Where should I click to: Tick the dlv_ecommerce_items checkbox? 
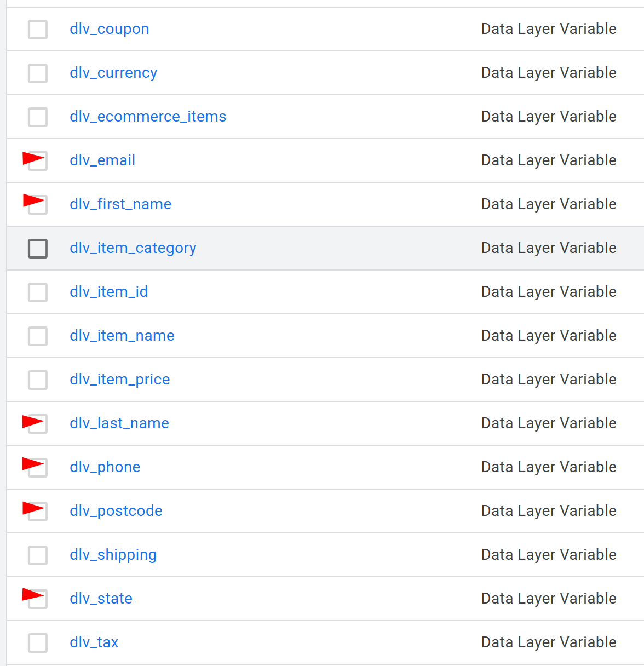38,117
